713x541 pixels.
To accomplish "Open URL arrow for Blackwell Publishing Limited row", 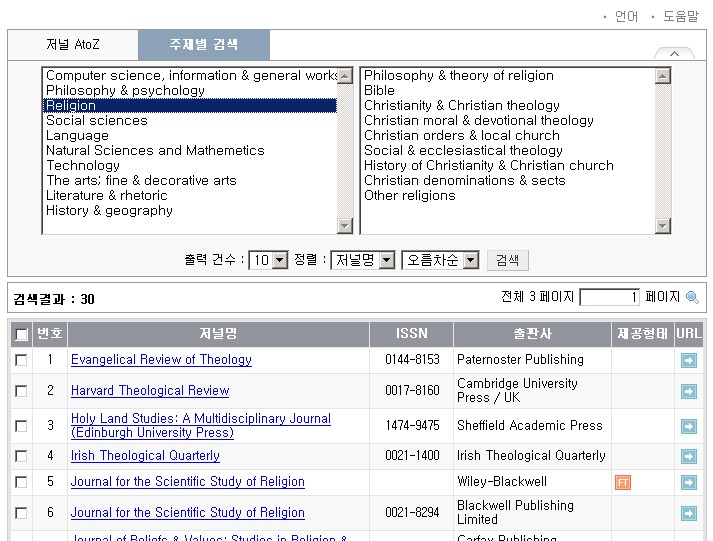I will coord(688,513).
